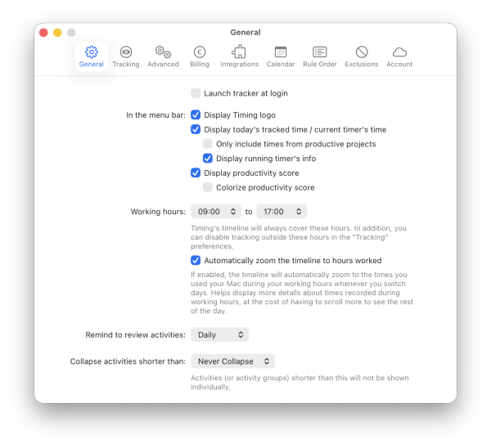Screen dimensions: 491x448
Task: Open the Daily review reminder dropdown
Action: tap(220, 334)
